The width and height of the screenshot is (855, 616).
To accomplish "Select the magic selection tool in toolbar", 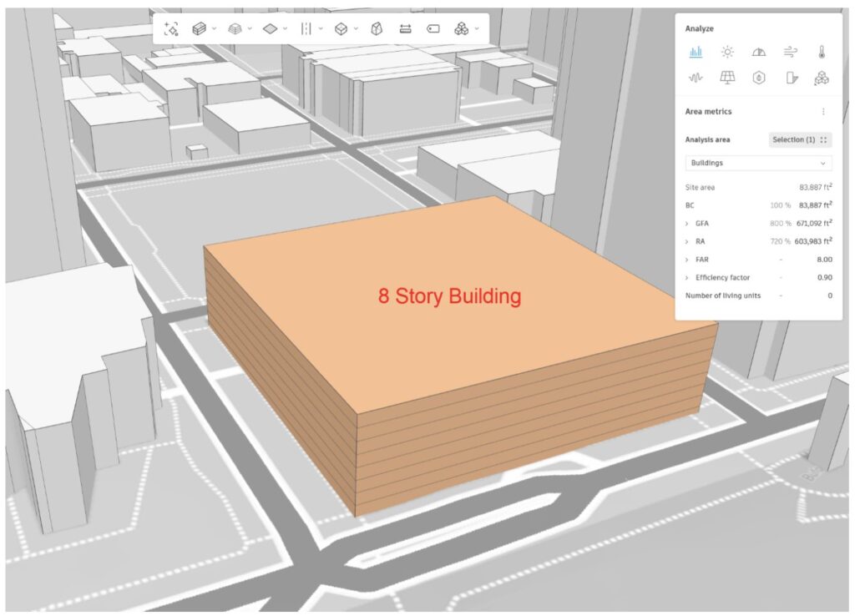I will click(172, 28).
